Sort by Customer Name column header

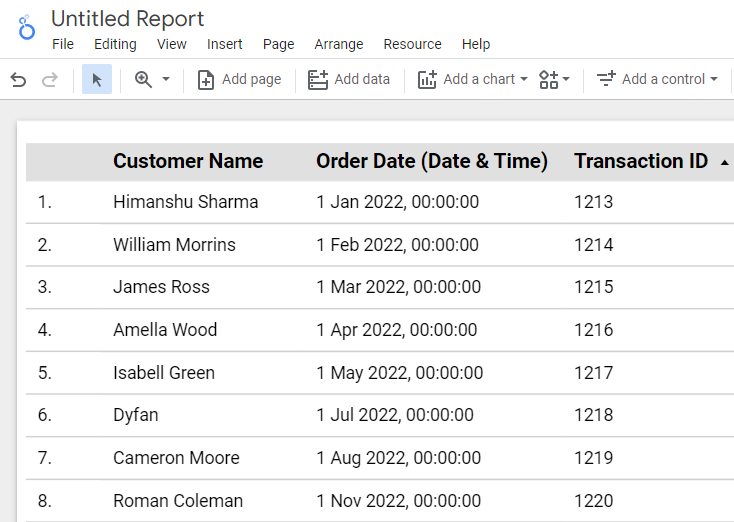[188, 161]
